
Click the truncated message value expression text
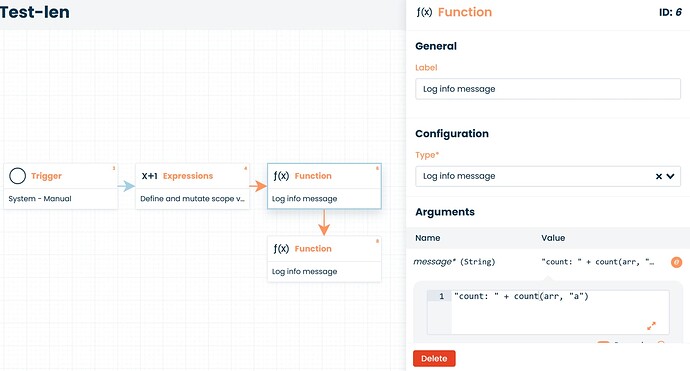tap(598, 262)
